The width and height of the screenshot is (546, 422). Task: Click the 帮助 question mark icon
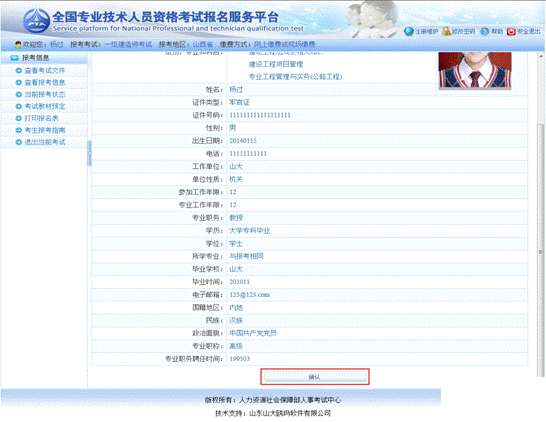click(x=484, y=32)
